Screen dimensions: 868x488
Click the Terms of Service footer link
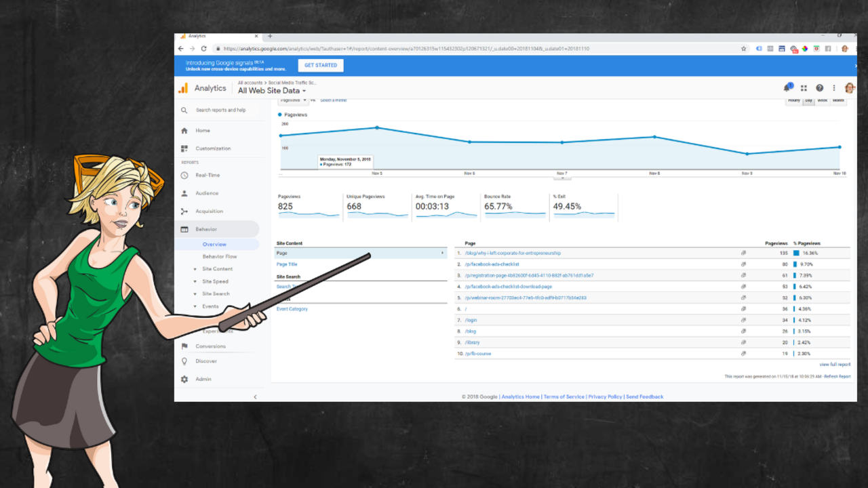564,396
